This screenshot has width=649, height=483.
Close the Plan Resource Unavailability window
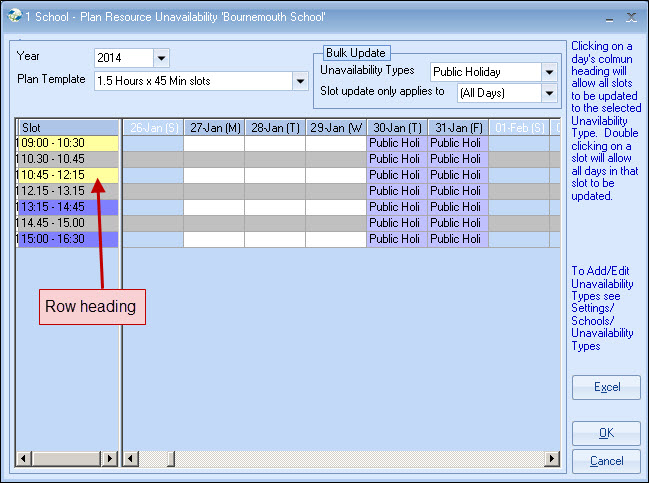tap(630, 18)
